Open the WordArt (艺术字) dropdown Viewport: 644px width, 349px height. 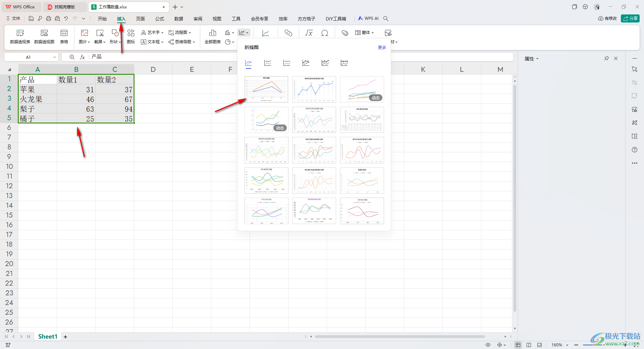coord(153,33)
